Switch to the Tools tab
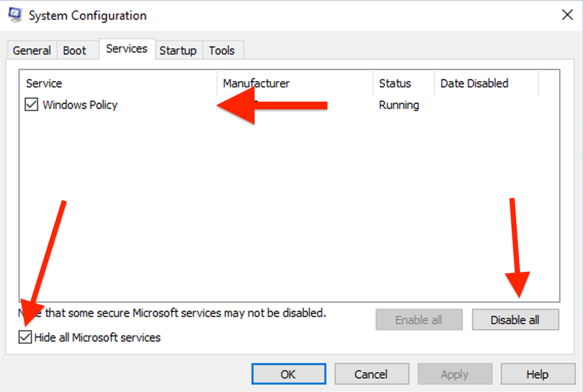The width and height of the screenshot is (583, 392). point(223,50)
